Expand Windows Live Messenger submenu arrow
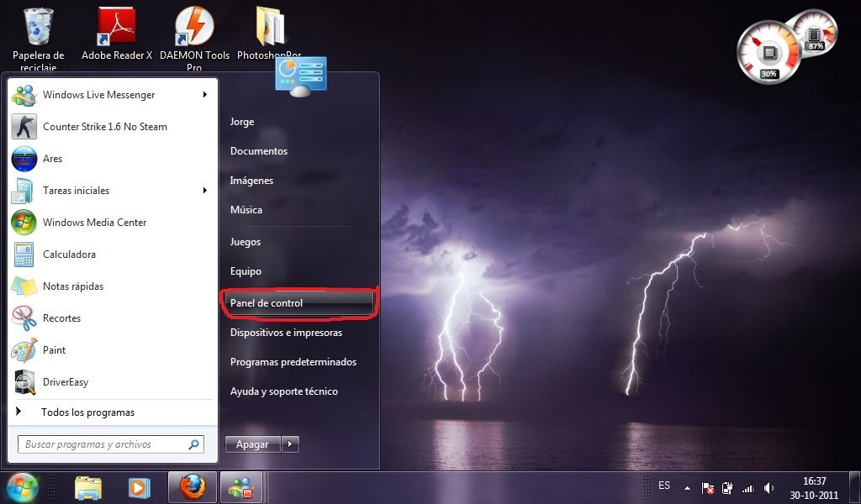This screenshot has width=861, height=504. pyautogui.click(x=204, y=95)
